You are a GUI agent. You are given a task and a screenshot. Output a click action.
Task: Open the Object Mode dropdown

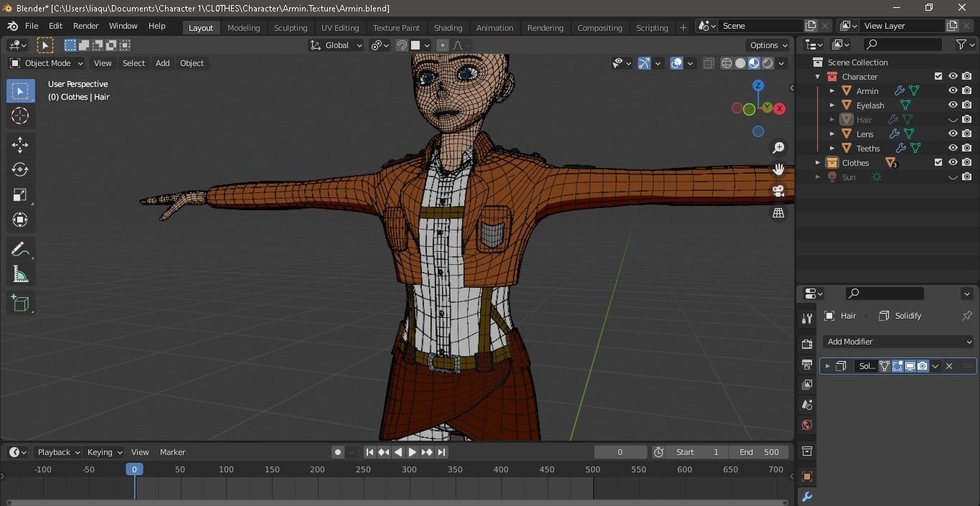(x=47, y=63)
